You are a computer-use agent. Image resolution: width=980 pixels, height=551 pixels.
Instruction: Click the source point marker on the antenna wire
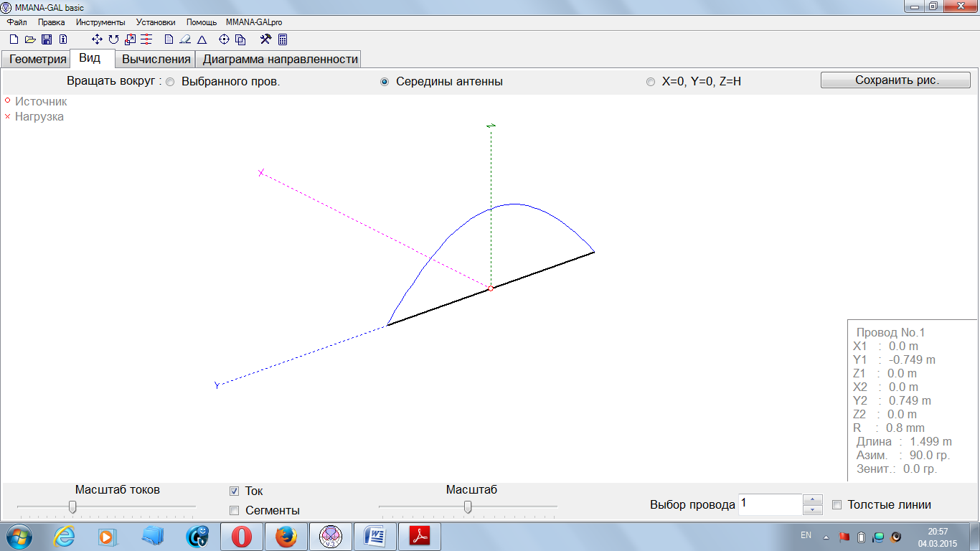click(491, 288)
